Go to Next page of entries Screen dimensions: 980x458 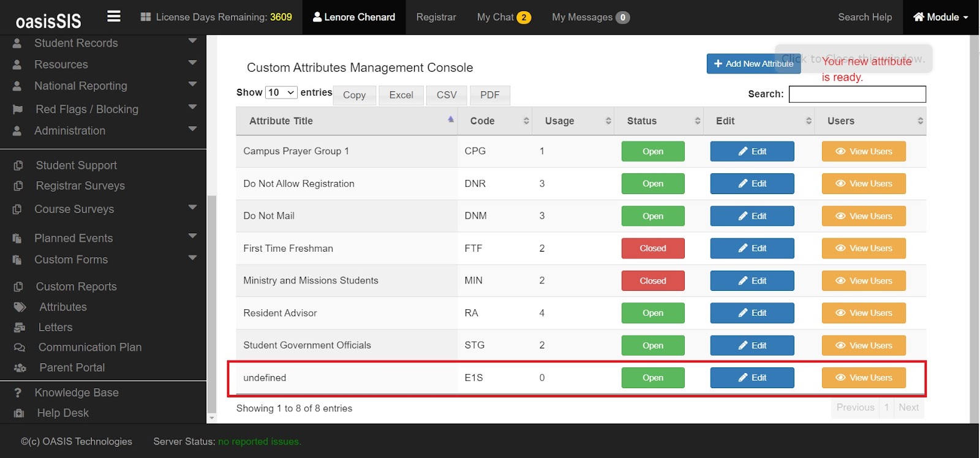pos(908,408)
